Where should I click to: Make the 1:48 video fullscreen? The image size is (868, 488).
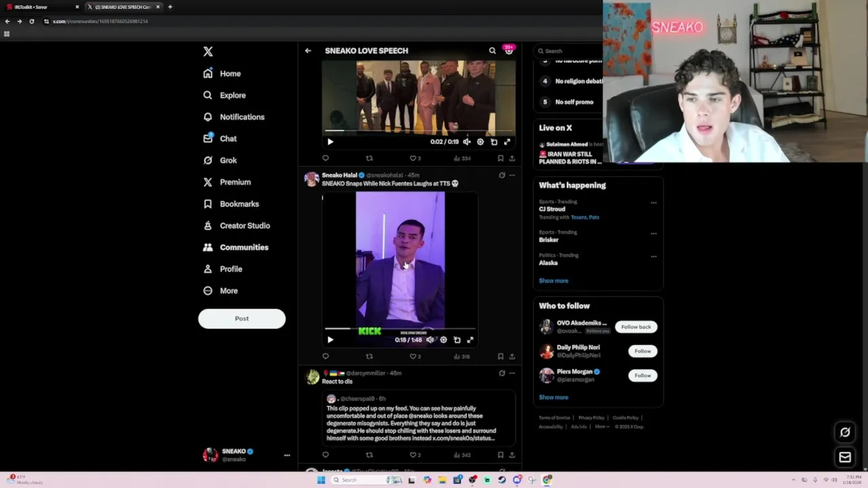[x=470, y=340]
